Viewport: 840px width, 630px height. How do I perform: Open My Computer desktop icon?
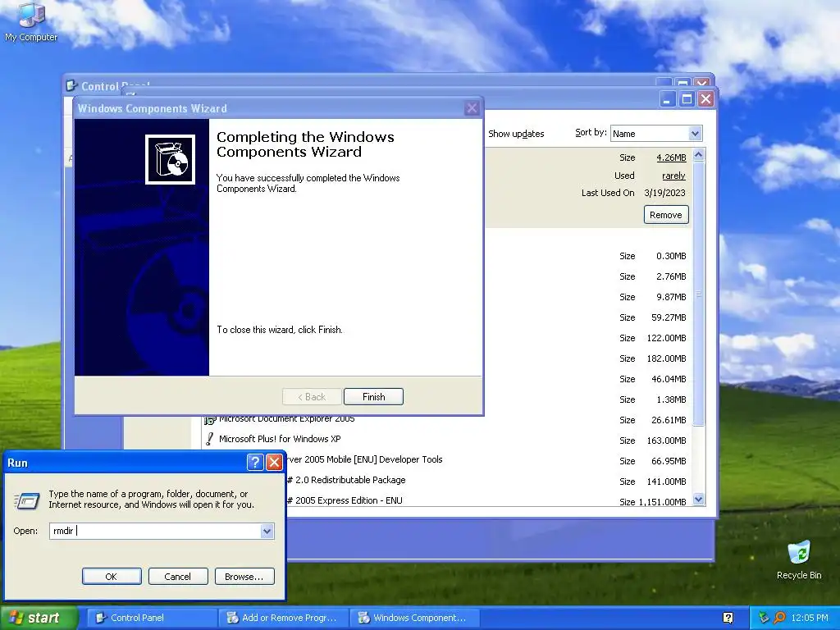tap(31, 22)
